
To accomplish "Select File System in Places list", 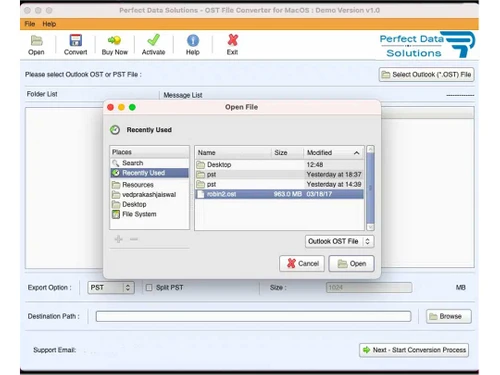I will point(149,214).
